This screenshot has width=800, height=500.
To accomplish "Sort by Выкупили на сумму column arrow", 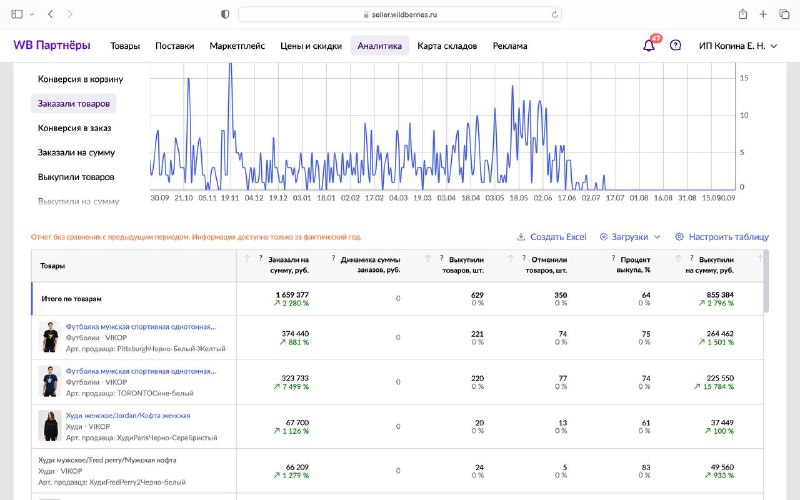I will pos(678,259).
